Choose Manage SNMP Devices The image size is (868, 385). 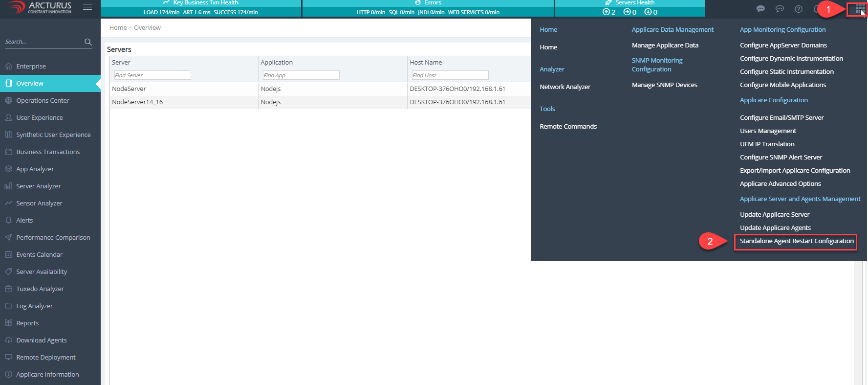[x=665, y=85]
